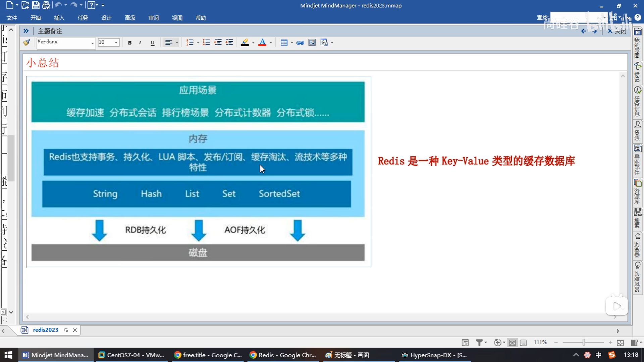Screen dimensions: 644x362
Task: Toggle bold formatting
Action: (x=129, y=43)
